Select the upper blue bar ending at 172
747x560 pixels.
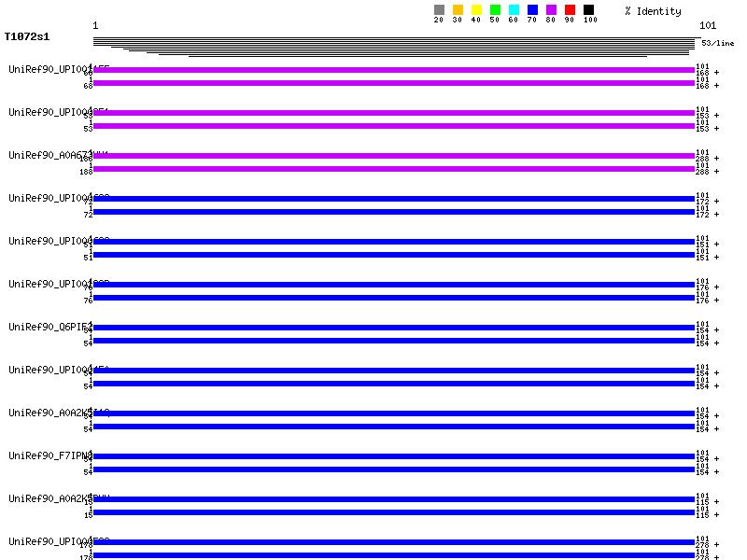click(x=394, y=199)
